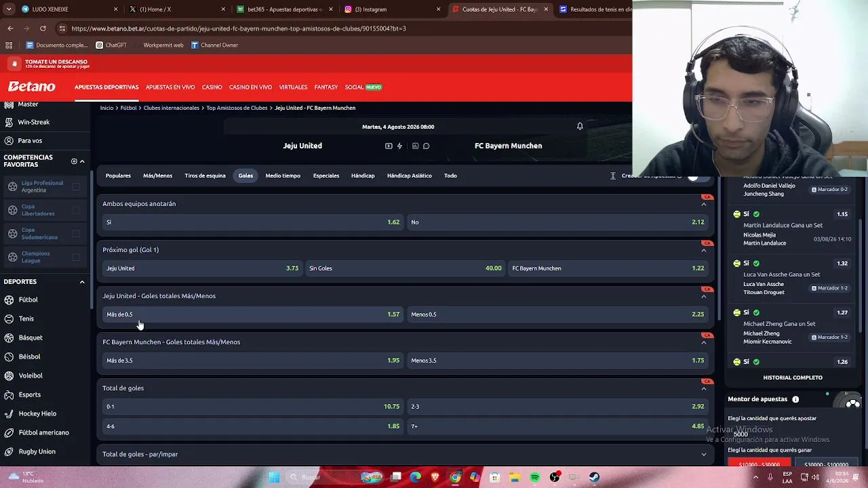Viewport: 868px width, 488px height.
Task: Choose the $10000 - $30000 winnings range
Action: click(759, 465)
